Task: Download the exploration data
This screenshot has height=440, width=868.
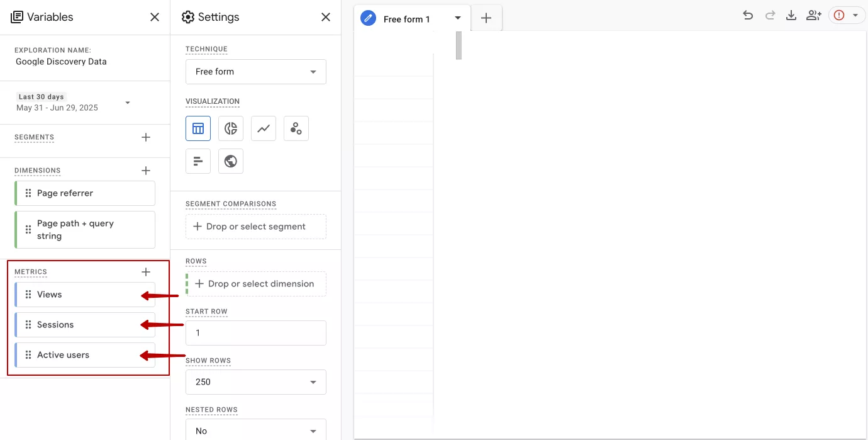Action: click(x=791, y=16)
